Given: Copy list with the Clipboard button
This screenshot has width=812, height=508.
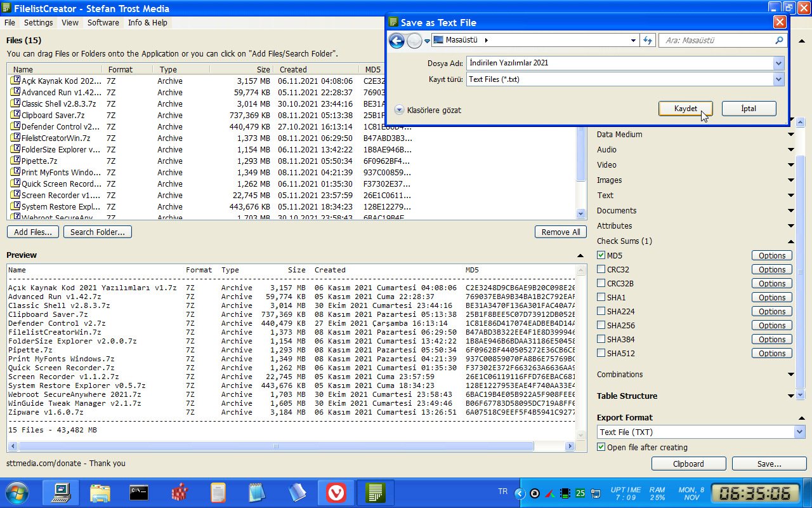Looking at the screenshot, I should pos(688,464).
